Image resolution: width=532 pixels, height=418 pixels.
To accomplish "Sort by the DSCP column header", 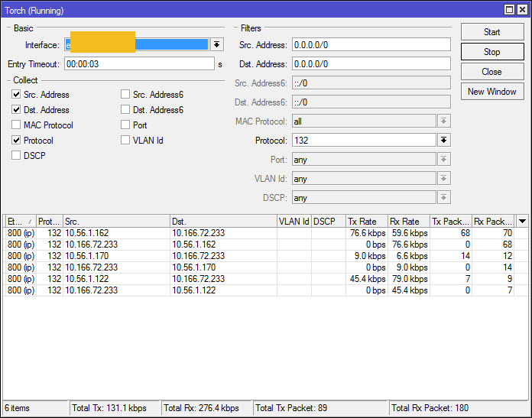I will point(329,222).
